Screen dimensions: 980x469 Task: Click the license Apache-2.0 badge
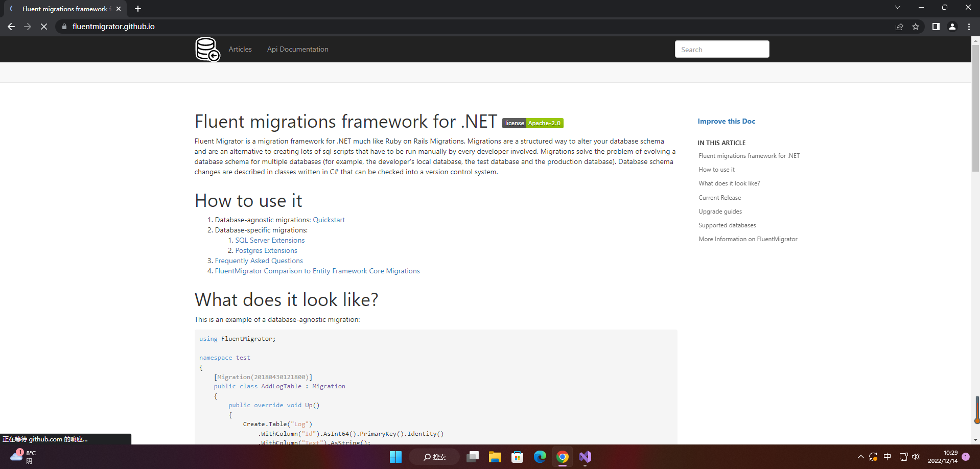(x=533, y=123)
